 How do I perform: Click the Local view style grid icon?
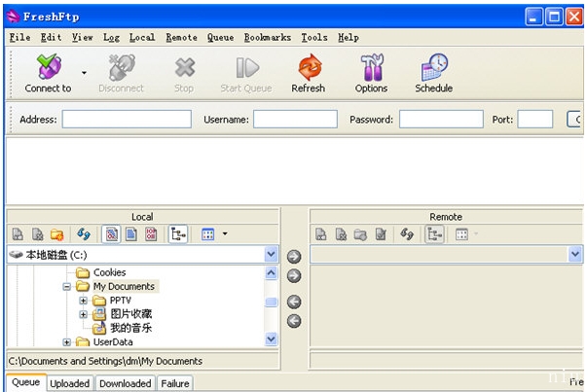point(207,234)
